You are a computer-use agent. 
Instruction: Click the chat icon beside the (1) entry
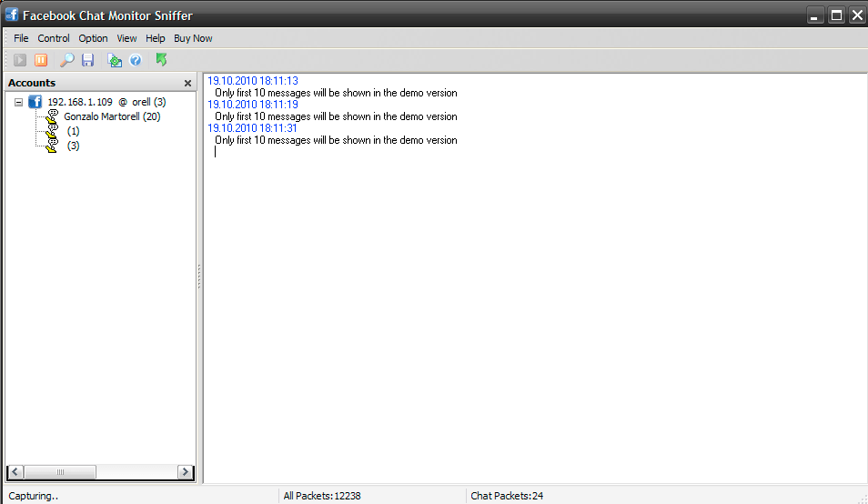pyautogui.click(x=52, y=131)
